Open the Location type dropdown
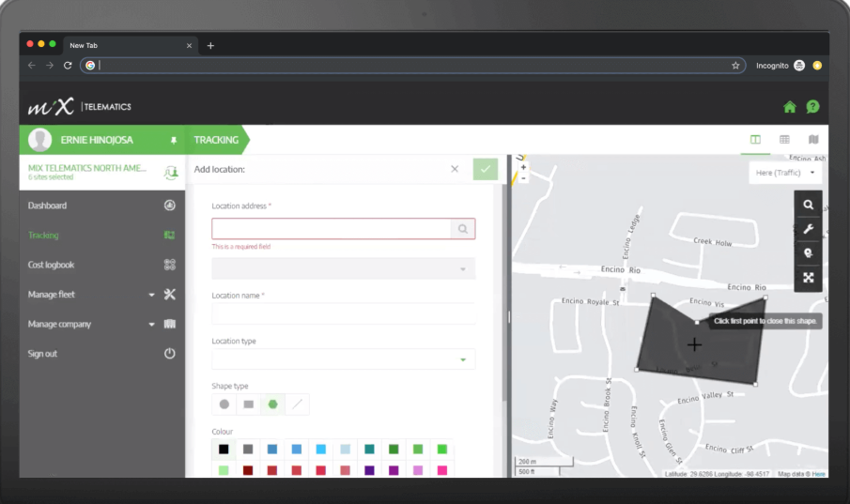 344,359
